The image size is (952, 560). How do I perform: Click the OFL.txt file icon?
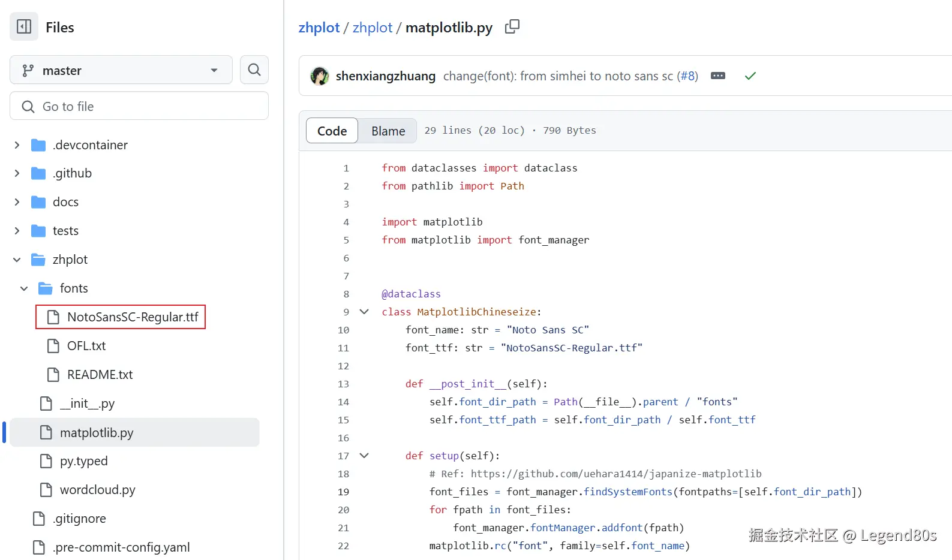[x=53, y=346]
